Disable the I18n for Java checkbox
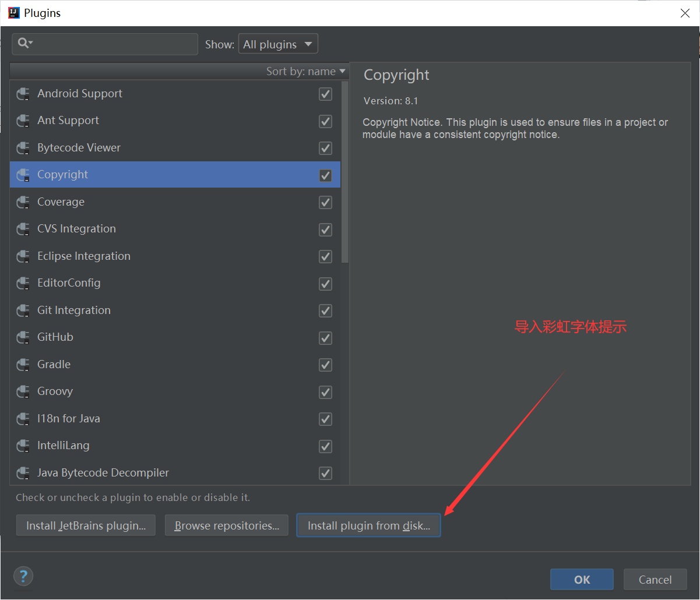Screen dimensions: 700x600 click(x=325, y=419)
